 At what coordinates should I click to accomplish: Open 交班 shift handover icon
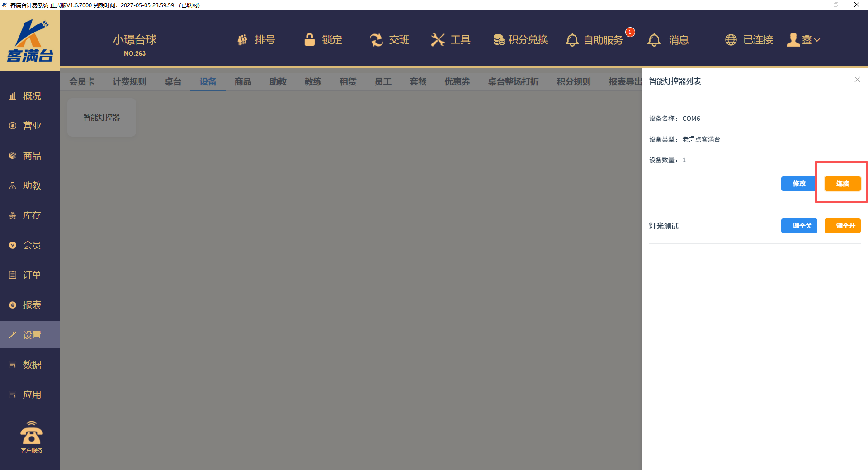(376, 40)
